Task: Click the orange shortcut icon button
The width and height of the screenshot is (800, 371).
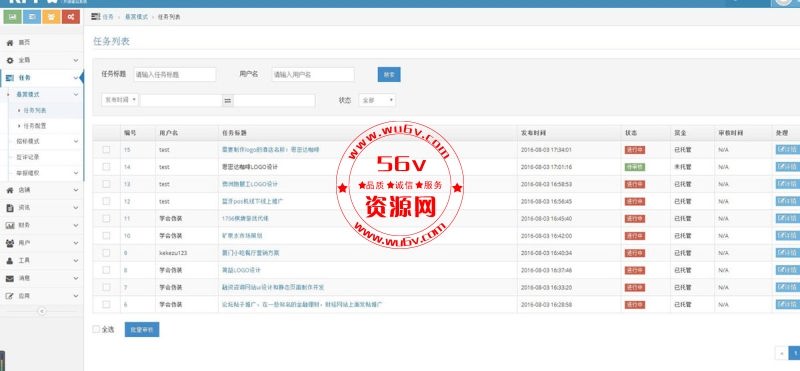Action: 51,17
